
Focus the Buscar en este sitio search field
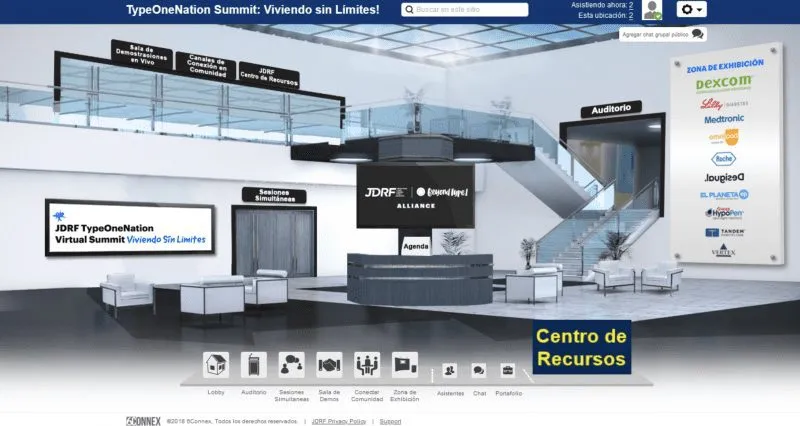click(464, 10)
